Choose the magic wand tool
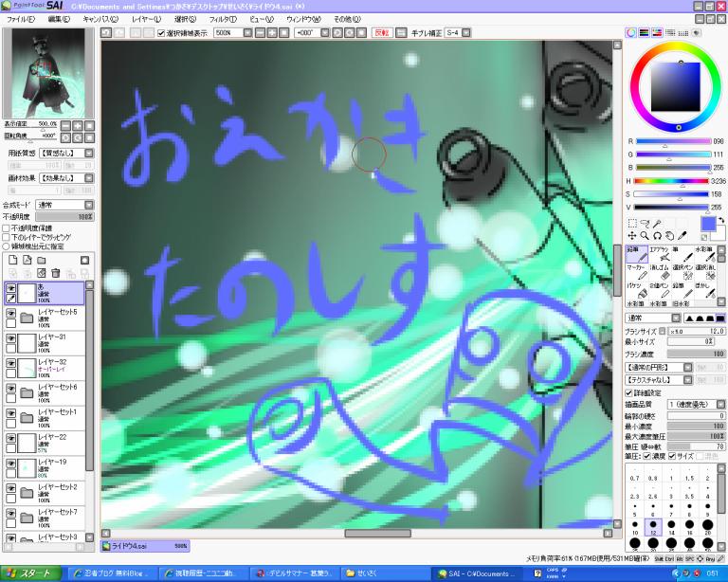 (x=657, y=224)
